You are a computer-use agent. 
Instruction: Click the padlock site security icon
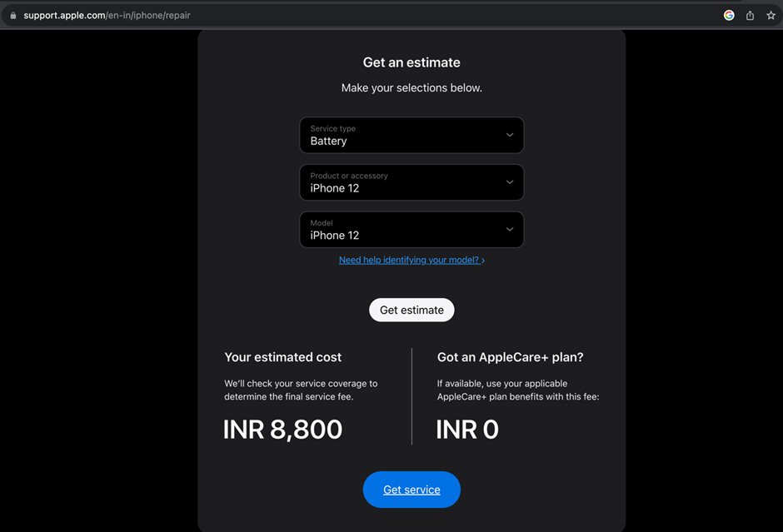13,16
